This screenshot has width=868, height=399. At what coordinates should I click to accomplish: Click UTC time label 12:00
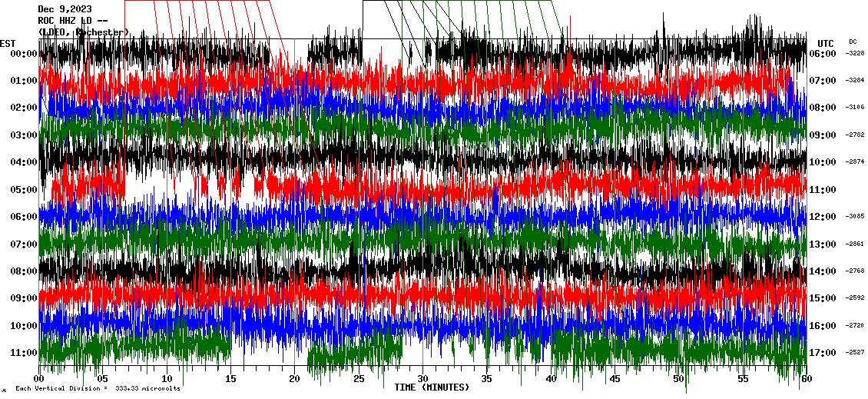pos(823,217)
